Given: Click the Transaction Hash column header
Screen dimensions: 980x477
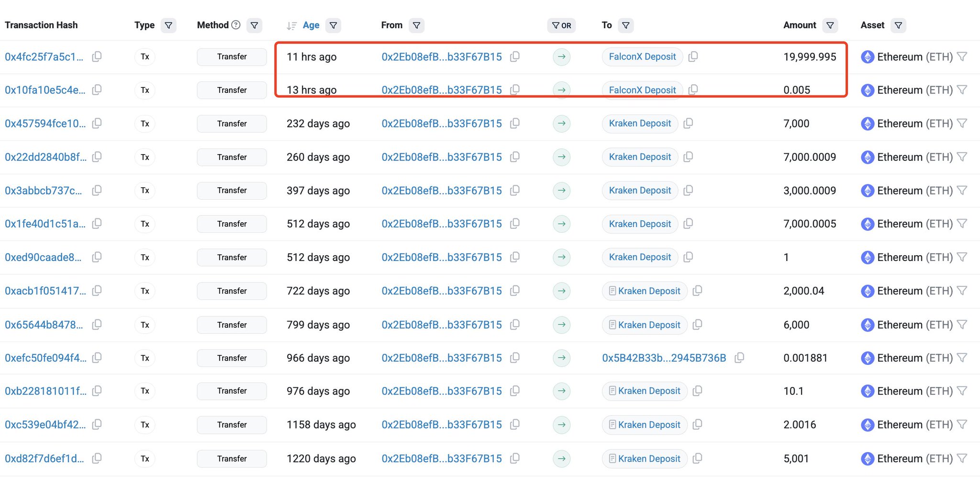Looking at the screenshot, I should [41, 25].
